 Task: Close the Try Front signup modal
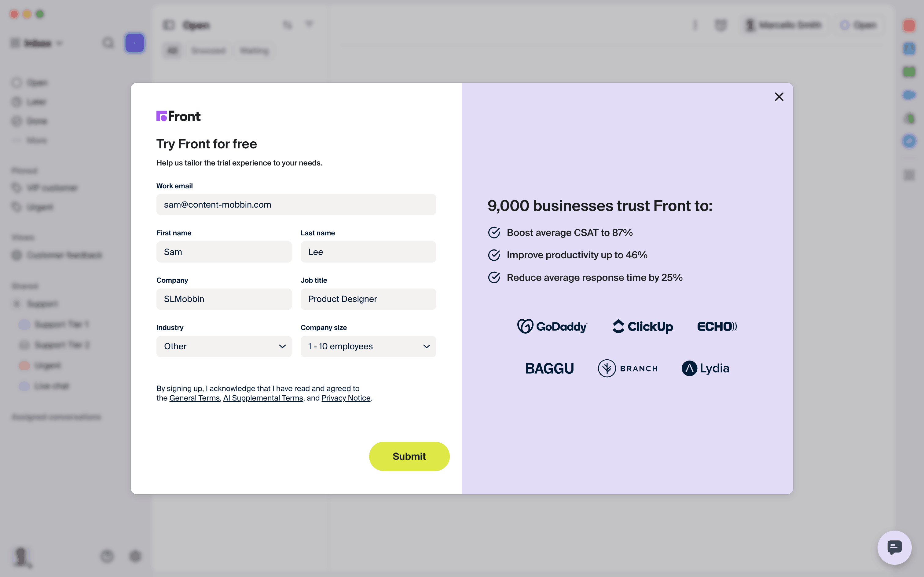click(779, 97)
